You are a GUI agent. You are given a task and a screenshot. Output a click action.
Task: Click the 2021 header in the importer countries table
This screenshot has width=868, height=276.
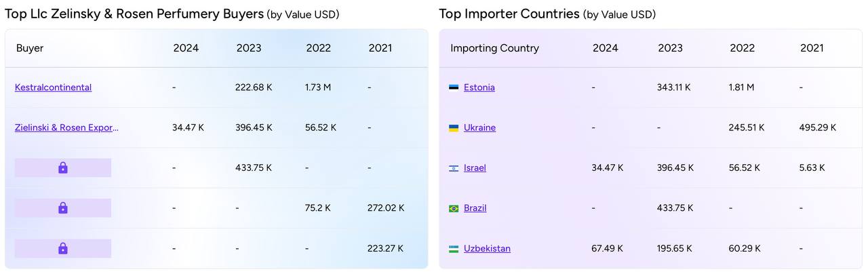point(812,48)
